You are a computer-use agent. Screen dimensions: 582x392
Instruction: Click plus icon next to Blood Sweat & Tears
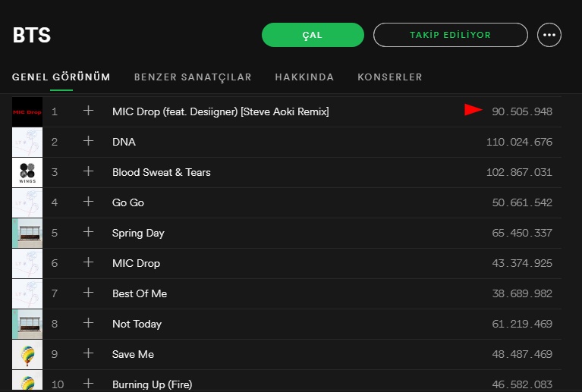tap(88, 171)
